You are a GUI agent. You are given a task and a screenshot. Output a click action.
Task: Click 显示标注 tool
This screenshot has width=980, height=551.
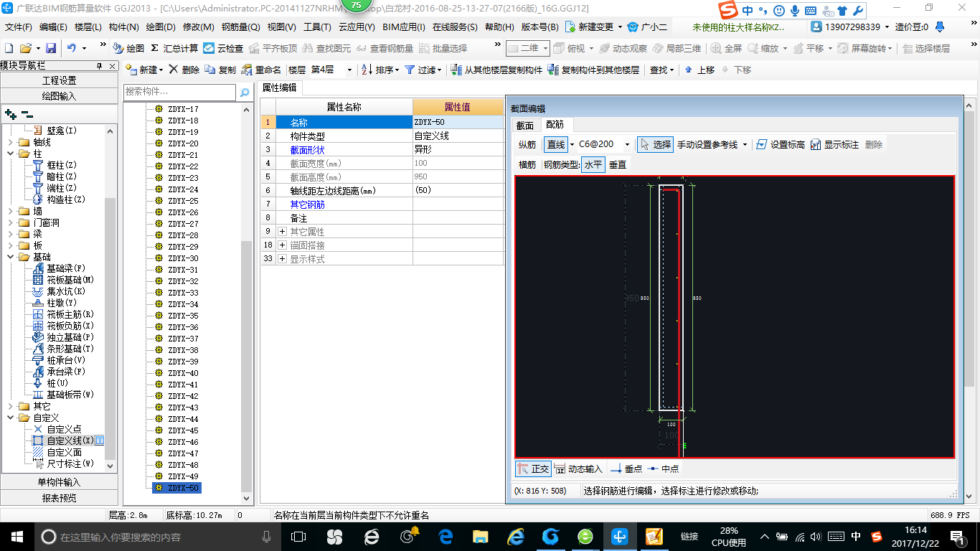834,144
